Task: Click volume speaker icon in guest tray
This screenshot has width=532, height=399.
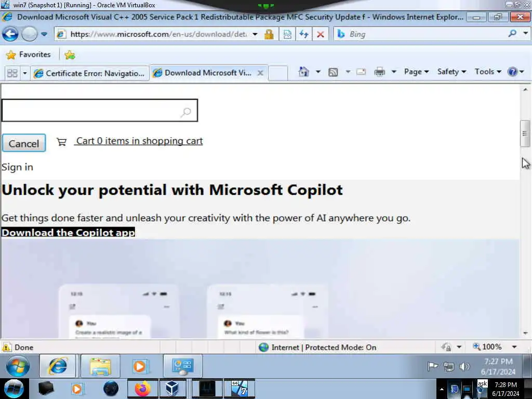Action: [x=464, y=366]
